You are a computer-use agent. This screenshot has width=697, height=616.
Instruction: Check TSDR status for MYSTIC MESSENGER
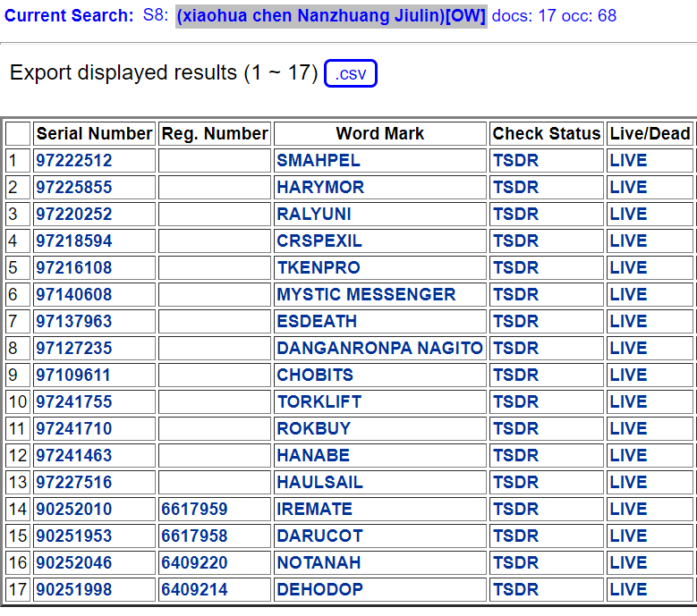point(515,294)
